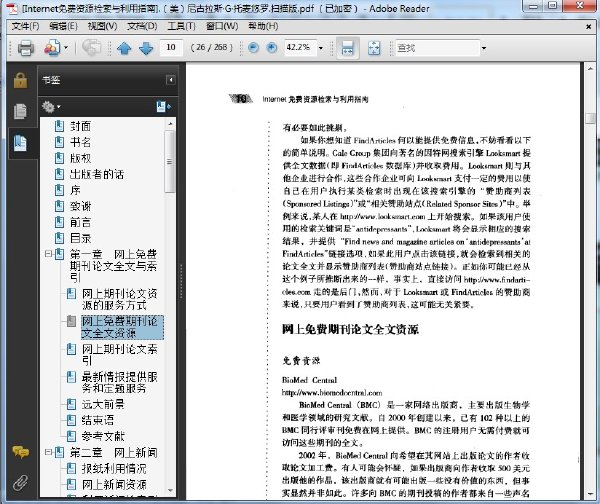Open the 文档(D) menu

point(142,26)
